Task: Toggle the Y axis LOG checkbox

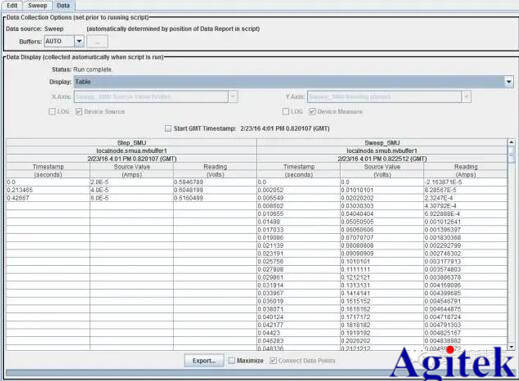Action: (x=285, y=111)
